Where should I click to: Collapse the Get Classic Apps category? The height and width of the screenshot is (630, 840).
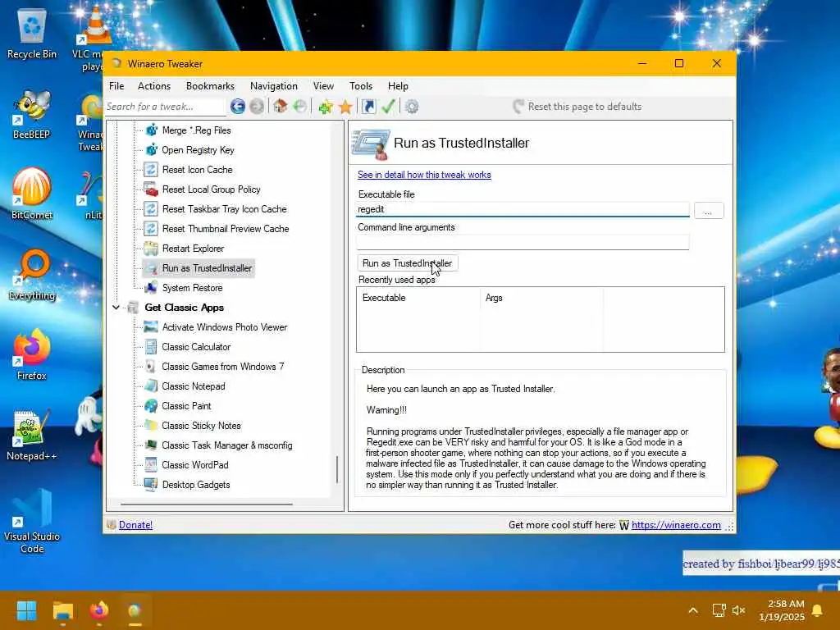click(x=116, y=308)
